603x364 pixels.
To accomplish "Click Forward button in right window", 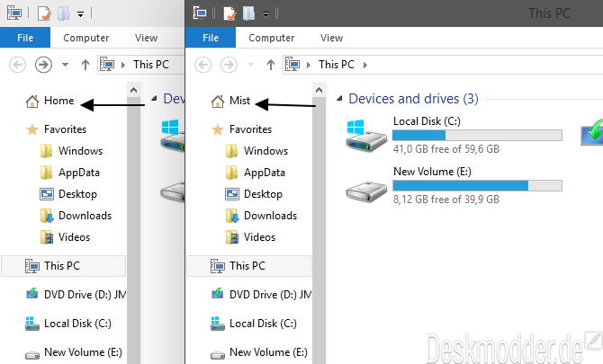I will (x=229, y=65).
